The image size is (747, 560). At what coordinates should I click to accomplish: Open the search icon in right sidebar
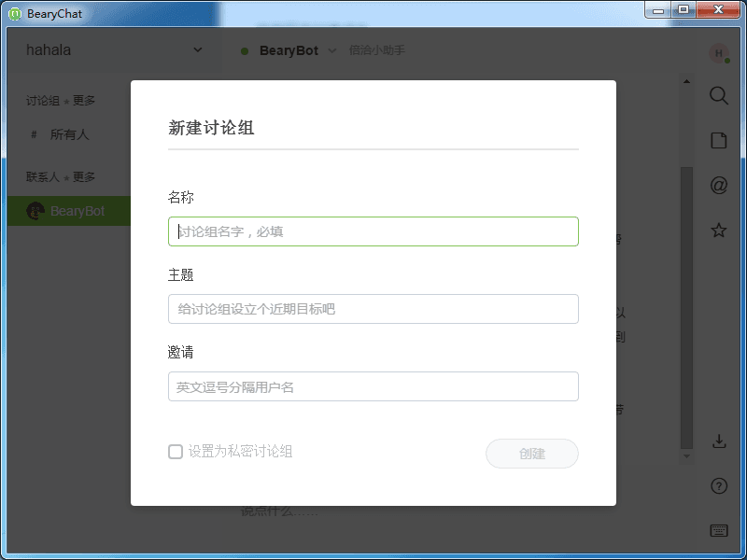(x=718, y=95)
